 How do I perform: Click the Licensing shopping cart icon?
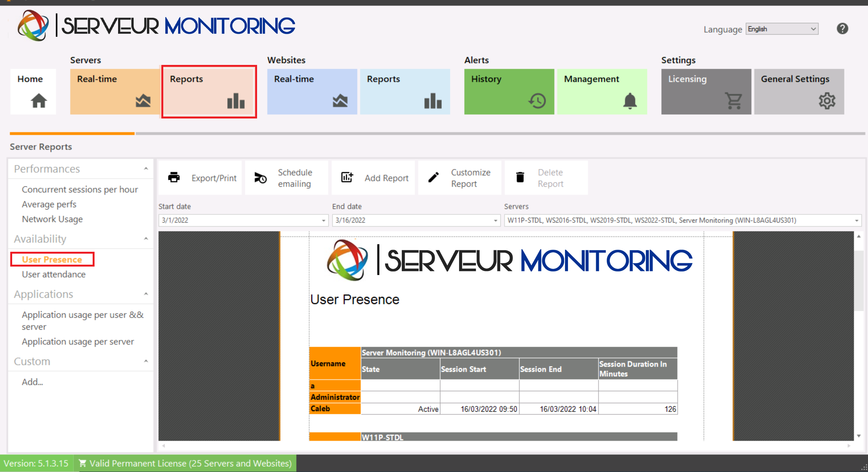pyautogui.click(x=734, y=101)
